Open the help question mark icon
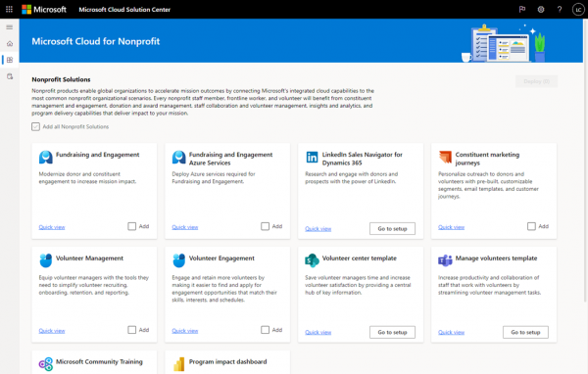588x374 pixels. (560, 10)
